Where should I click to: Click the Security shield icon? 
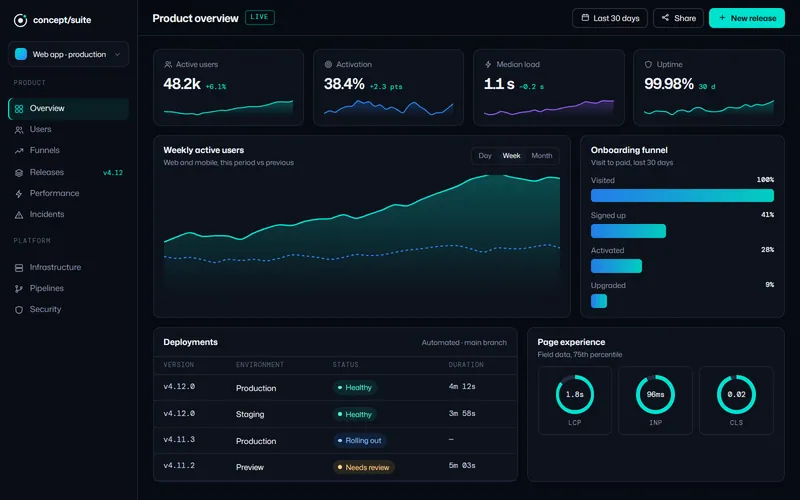point(19,310)
